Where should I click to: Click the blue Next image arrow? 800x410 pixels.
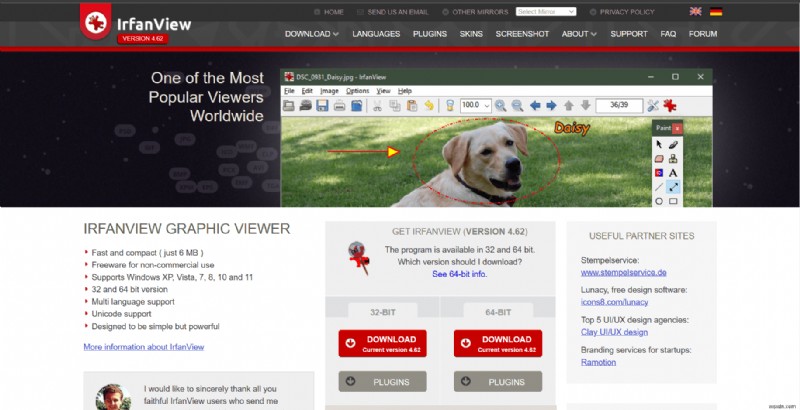[552, 106]
